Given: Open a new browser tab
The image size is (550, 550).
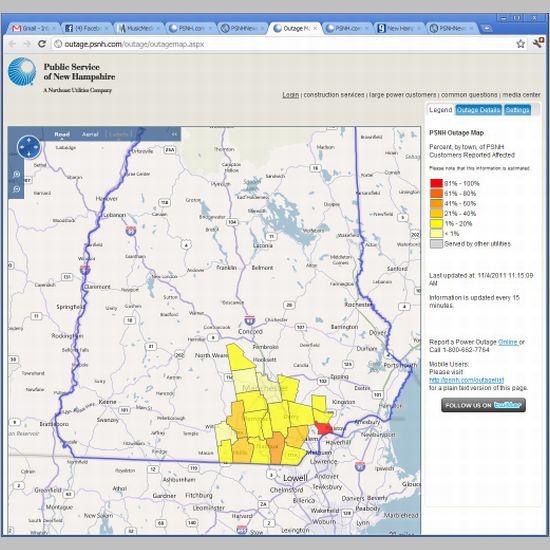Looking at the screenshot, I should 487,28.
